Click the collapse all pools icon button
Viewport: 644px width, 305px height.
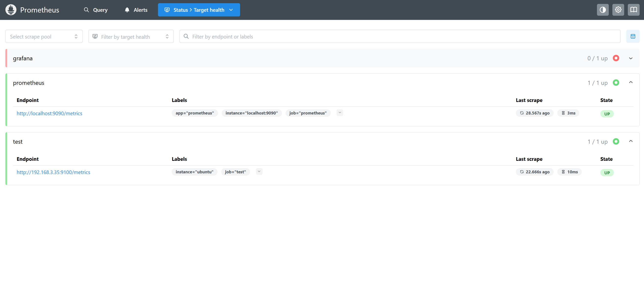click(x=633, y=37)
